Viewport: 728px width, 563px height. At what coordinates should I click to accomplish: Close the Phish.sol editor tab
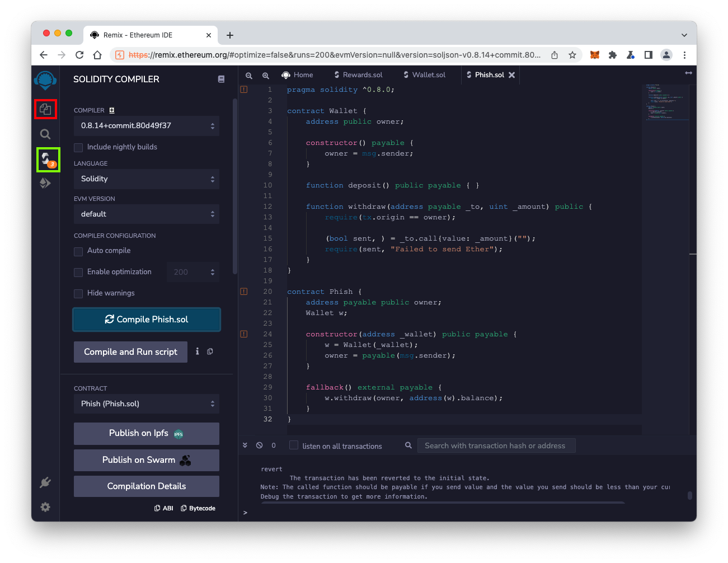[511, 75]
